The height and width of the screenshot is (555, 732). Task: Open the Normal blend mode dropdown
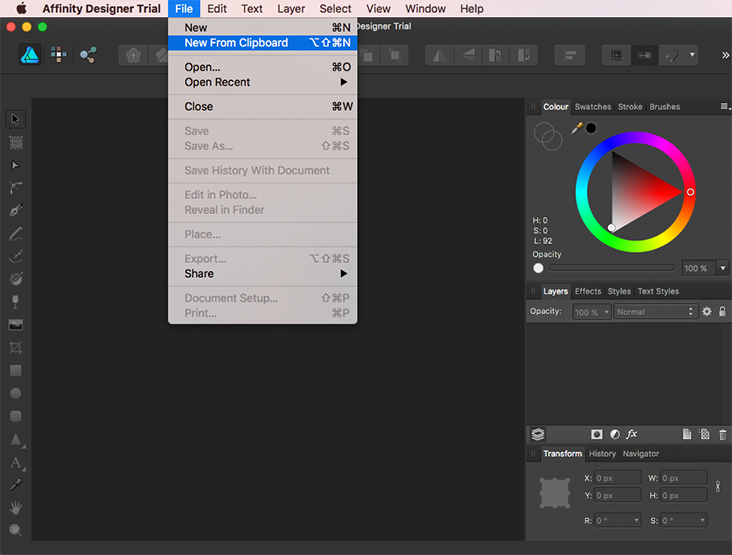pos(655,312)
